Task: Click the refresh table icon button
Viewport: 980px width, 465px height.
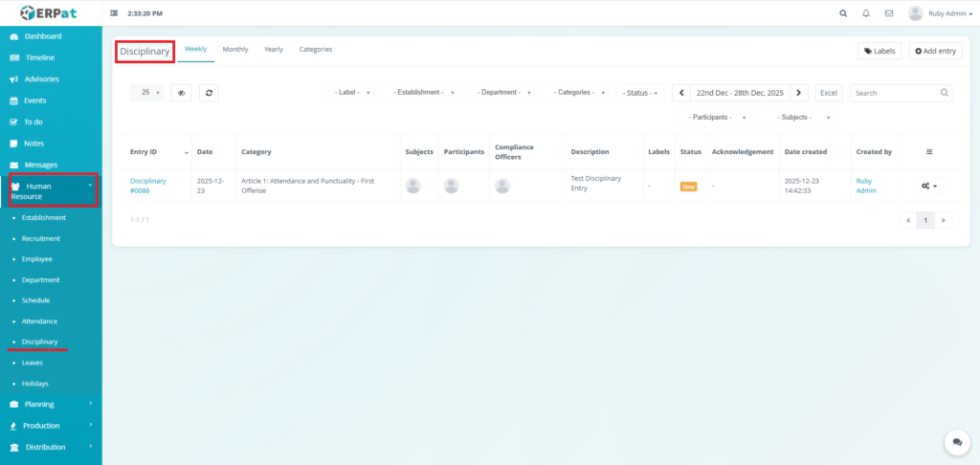Action: click(x=210, y=93)
